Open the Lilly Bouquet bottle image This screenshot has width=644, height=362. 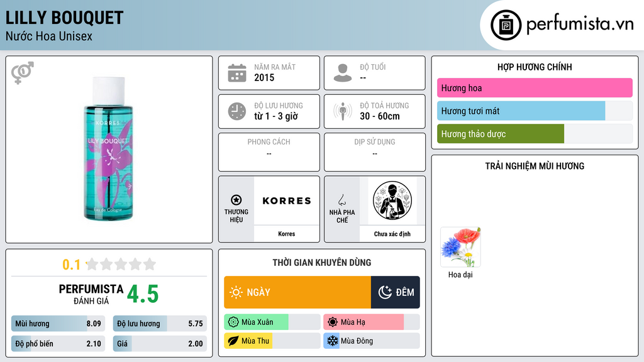[108, 148]
